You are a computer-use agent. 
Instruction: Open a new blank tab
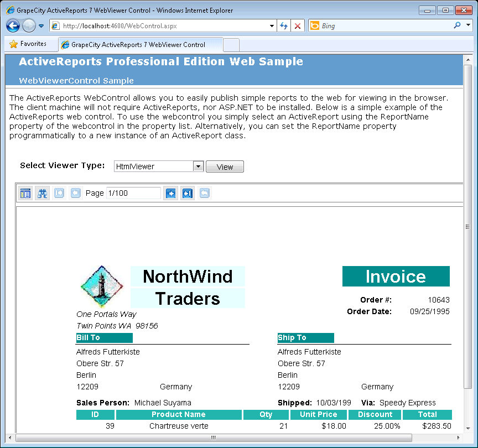tap(231, 45)
